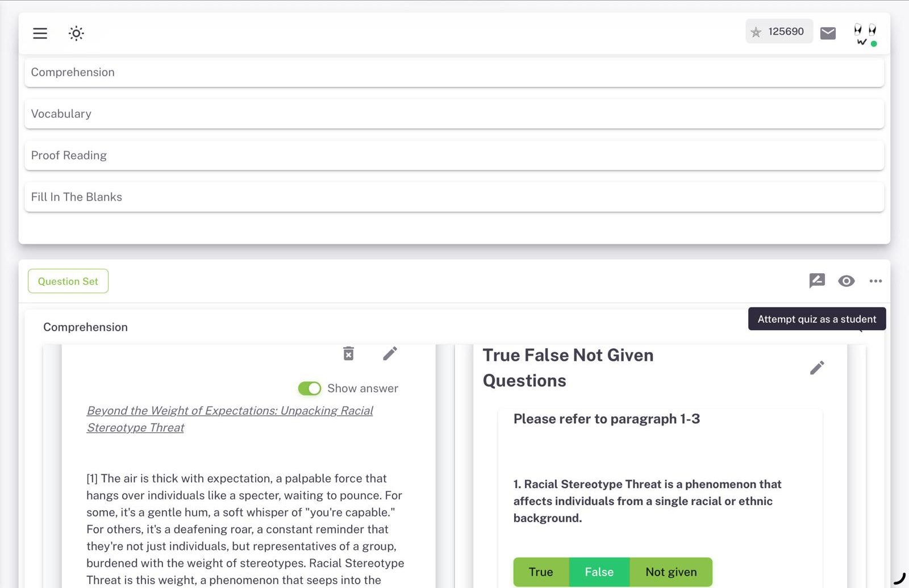Select True for question one
The image size is (909, 588).
coord(541,572)
